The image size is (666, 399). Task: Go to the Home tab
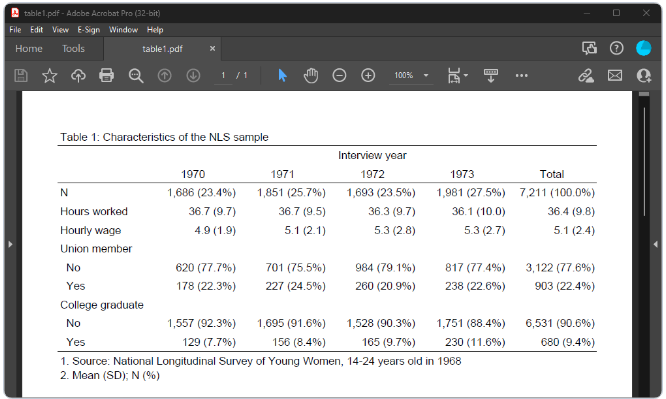click(29, 49)
